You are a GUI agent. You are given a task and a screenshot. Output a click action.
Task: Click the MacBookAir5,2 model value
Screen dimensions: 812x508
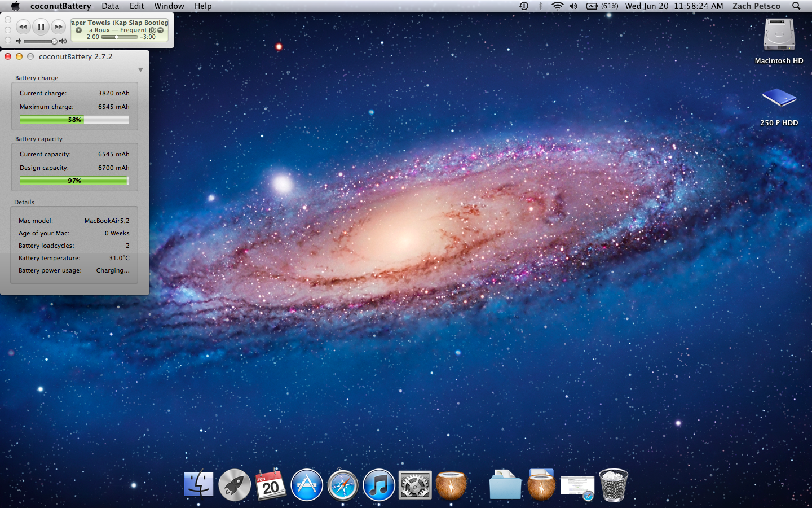click(x=107, y=221)
